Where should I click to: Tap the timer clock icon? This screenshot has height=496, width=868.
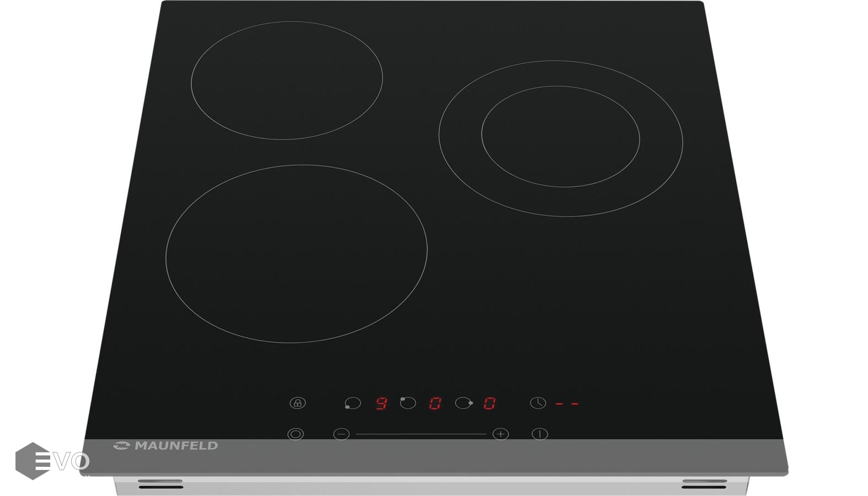[x=538, y=403]
